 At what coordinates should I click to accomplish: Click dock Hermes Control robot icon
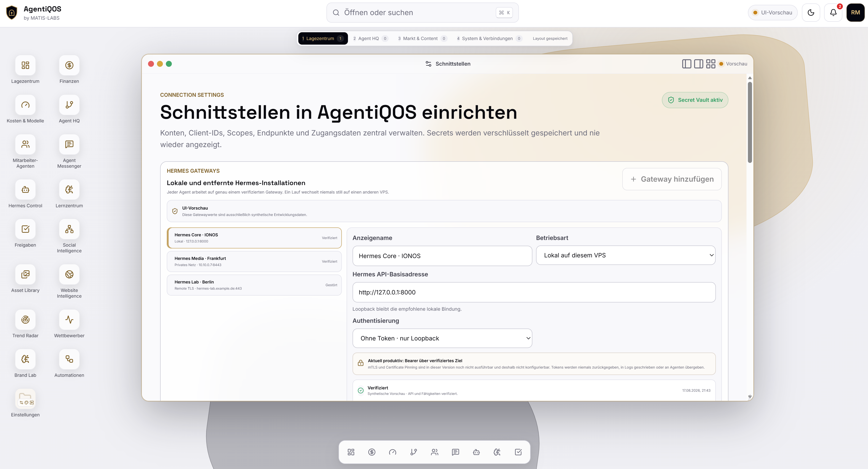(x=477, y=452)
